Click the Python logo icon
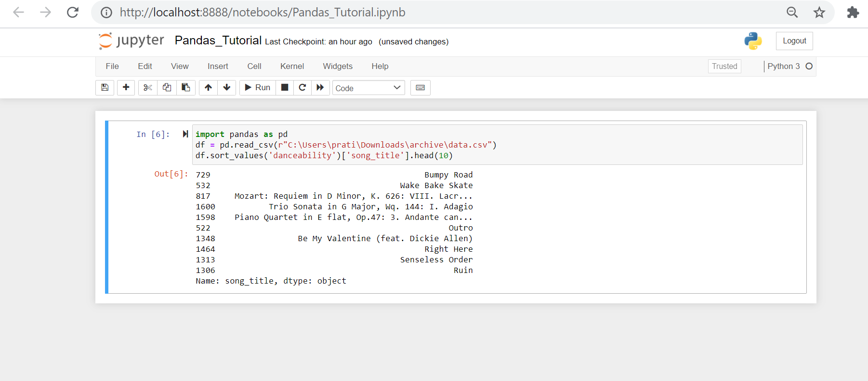 coord(753,41)
